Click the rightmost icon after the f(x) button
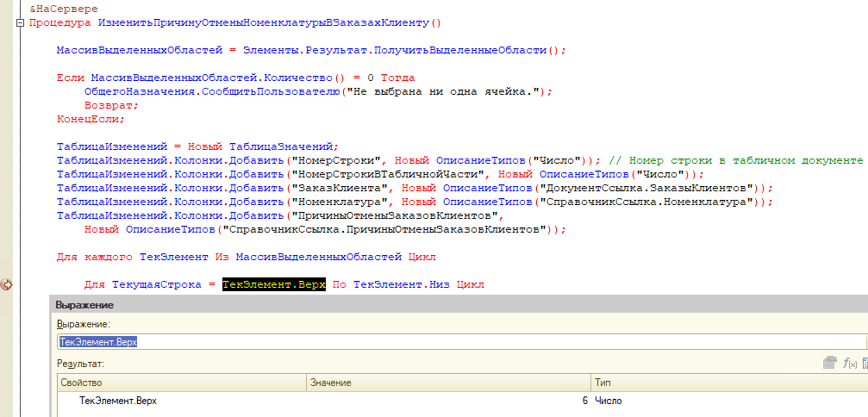The image size is (868, 417). click(864, 363)
